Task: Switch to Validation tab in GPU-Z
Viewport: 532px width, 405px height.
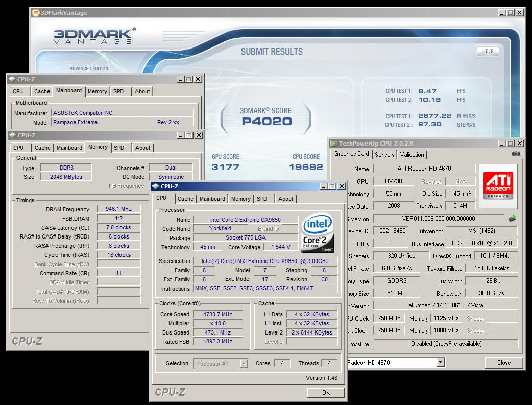Action: 412,154
